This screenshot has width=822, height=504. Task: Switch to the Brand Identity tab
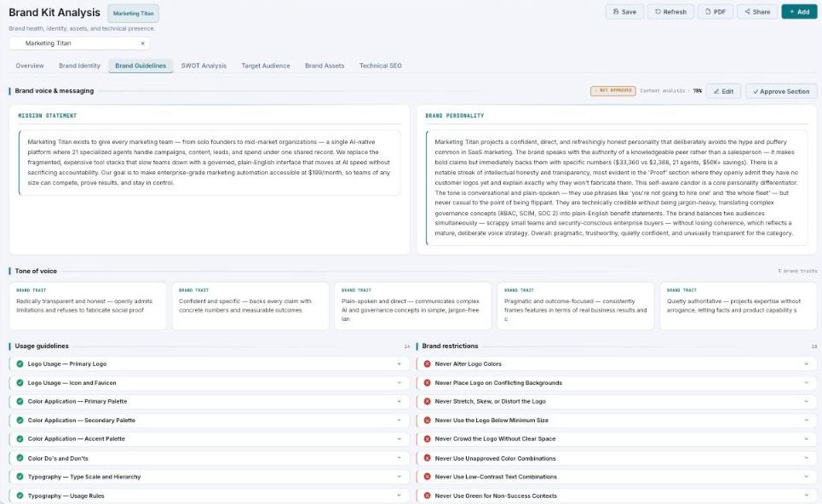pyautogui.click(x=79, y=66)
